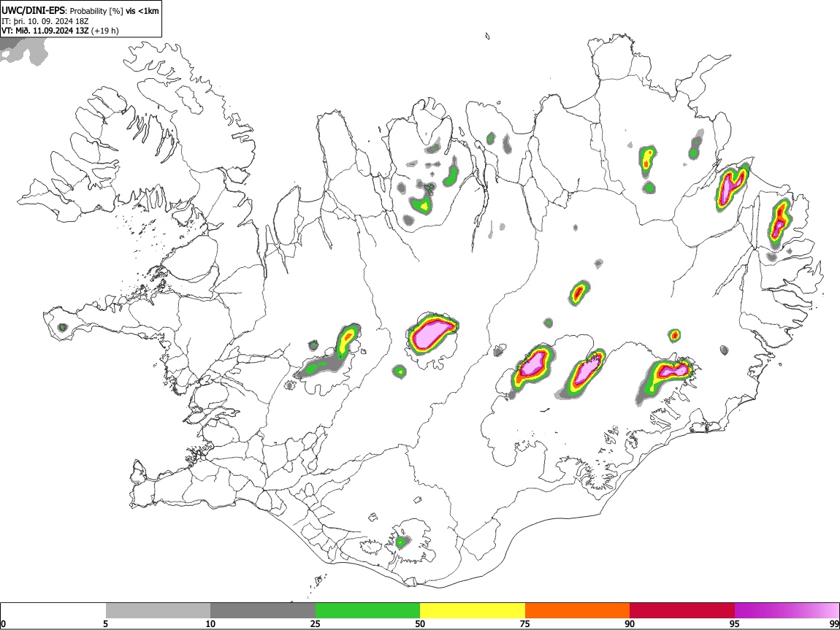Select the red 90–95% legend swatch
The image size is (840, 630).
(682, 611)
